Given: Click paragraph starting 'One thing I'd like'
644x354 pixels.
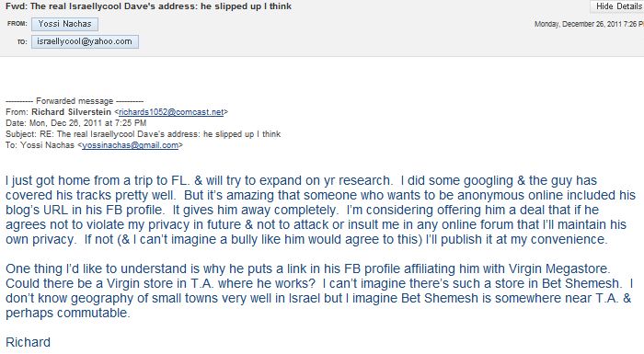Looking at the screenshot, I should pyautogui.click(x=318, y=291).
